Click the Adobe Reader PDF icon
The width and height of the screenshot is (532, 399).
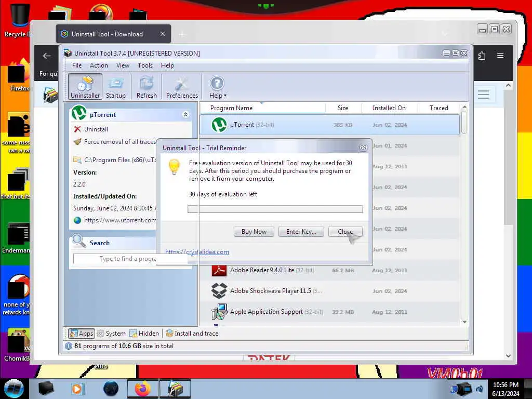click(x=219, y=270)
